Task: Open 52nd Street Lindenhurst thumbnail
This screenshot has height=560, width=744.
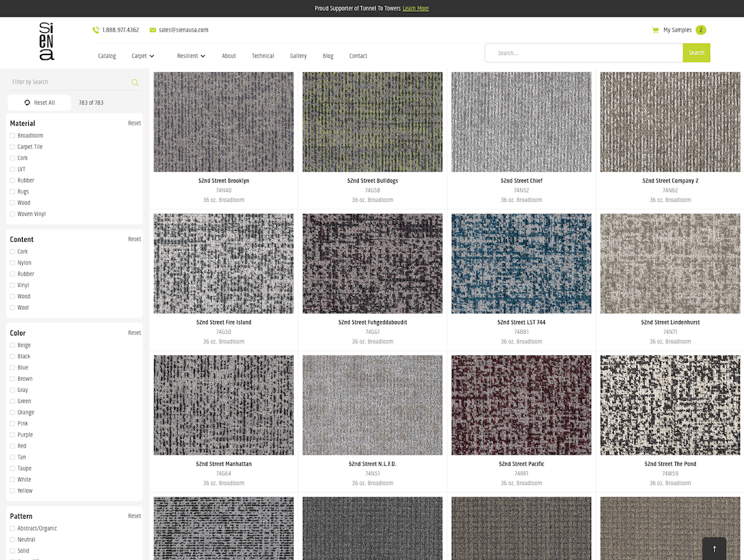Action: tap(670, 263)
